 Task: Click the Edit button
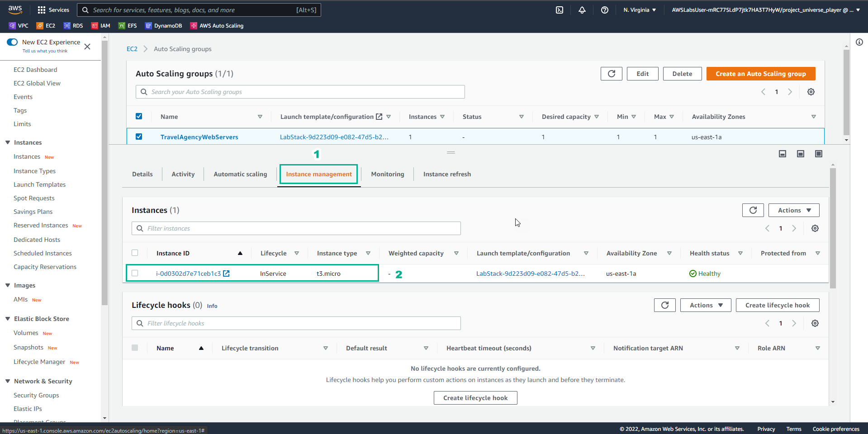(643, 74)
